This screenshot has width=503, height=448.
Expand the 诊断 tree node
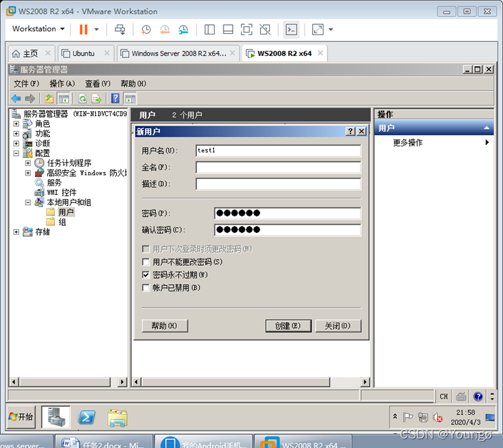(x=16, y=143)
